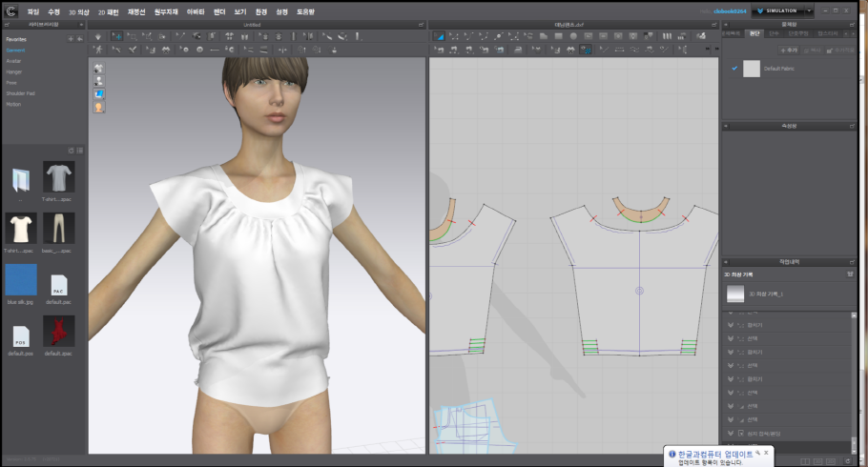Toggle the Default Fabric checkmark

pos(734,68)
